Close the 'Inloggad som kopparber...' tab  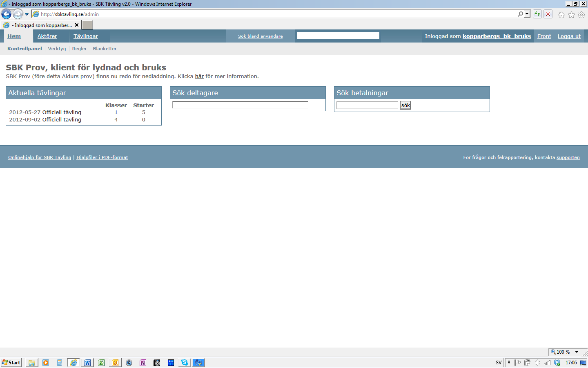coord(77,25)
